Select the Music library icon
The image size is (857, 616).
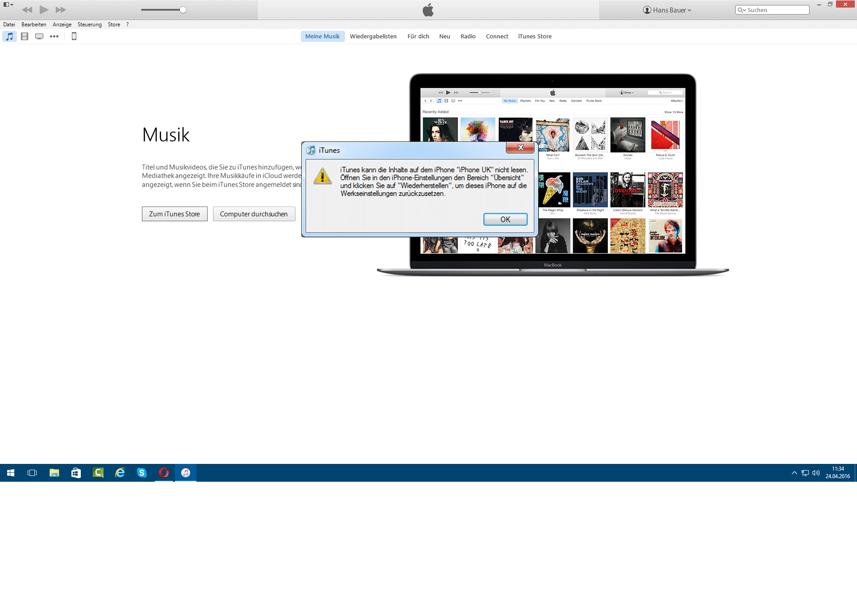[10, 37]
